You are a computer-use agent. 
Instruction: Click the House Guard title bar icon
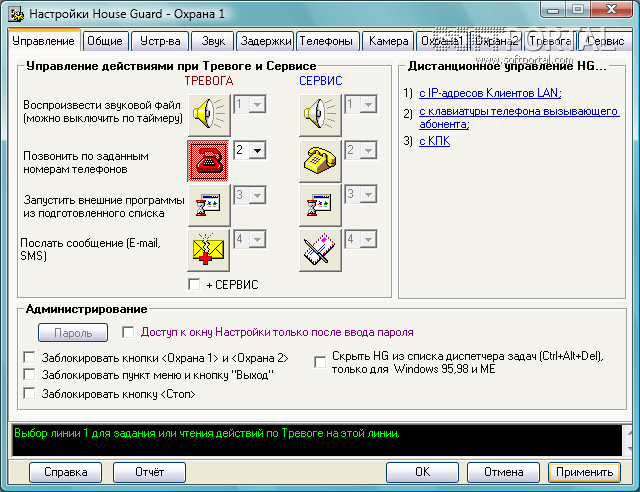pos(17,14)
